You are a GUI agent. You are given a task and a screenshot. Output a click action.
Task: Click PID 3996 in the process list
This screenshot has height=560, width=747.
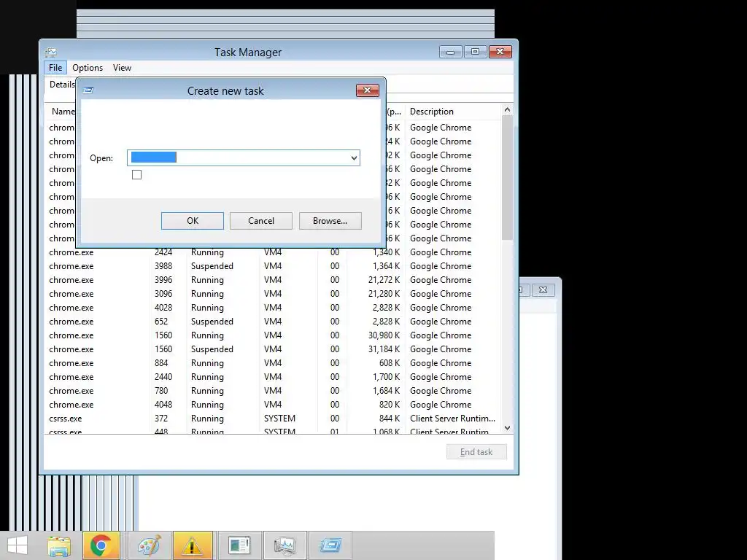pos(163,280)
